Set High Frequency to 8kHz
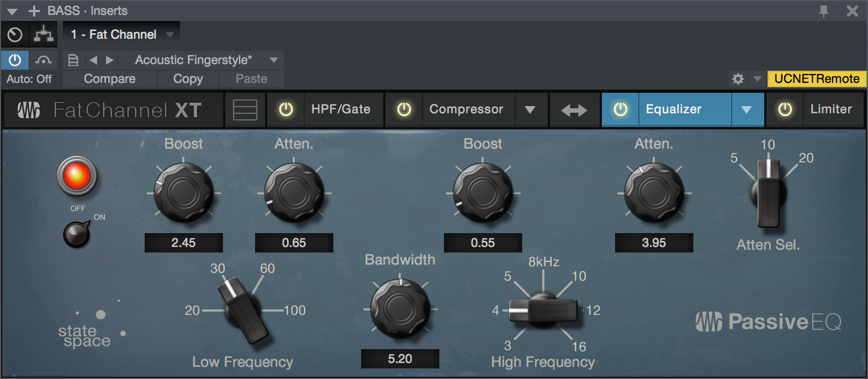The height and width of the screenshot is (379, 868). [x=544, y=262]
